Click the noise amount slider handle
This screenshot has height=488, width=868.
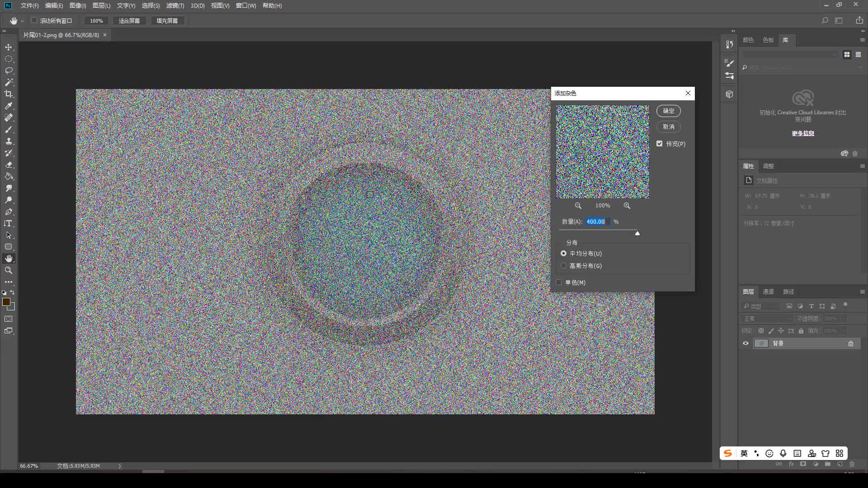[x=637, y=234]
